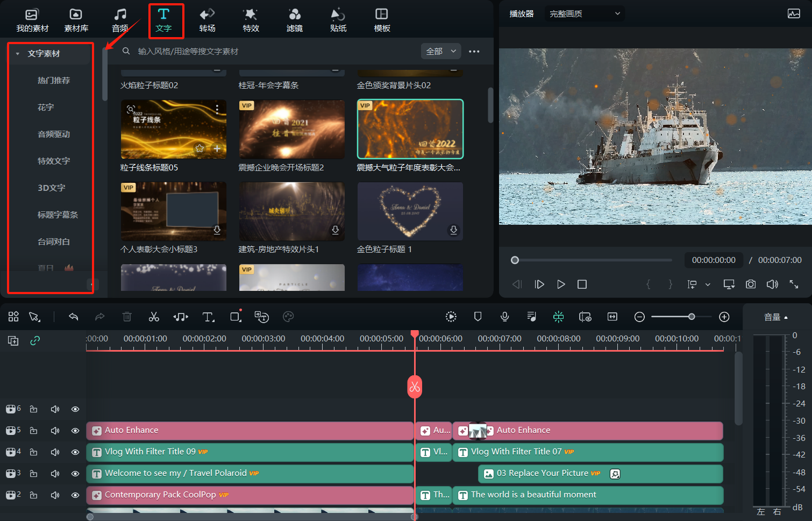This screenshot has height=521, width=812.
Task: Open the 完整画质 quality dropdown
Action: pyautogui.click(x=585, y=13)
